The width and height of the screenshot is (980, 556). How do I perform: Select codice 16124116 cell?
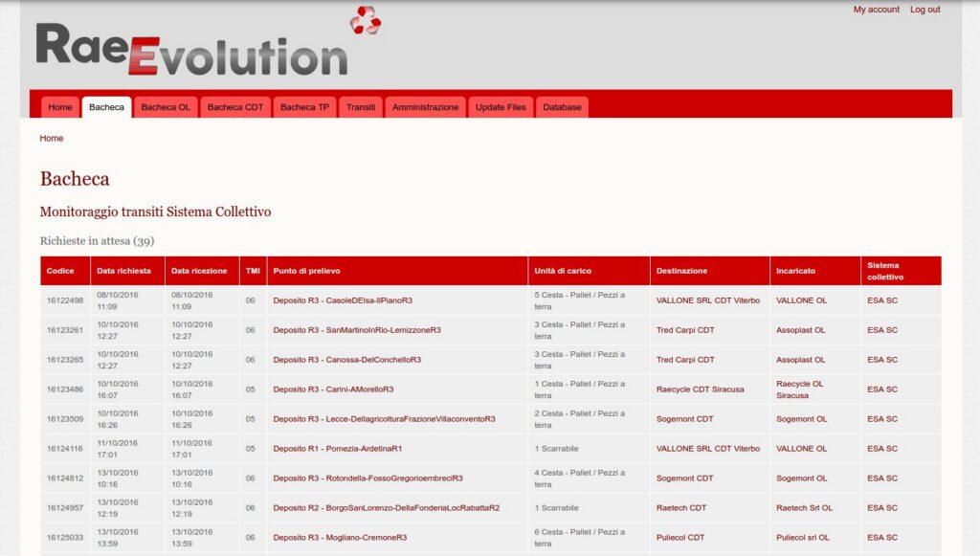click(65, 449)
